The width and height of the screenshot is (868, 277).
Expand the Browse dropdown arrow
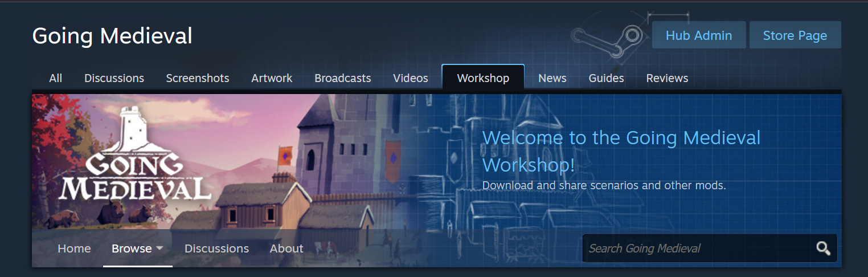click(x=159, y=249)
